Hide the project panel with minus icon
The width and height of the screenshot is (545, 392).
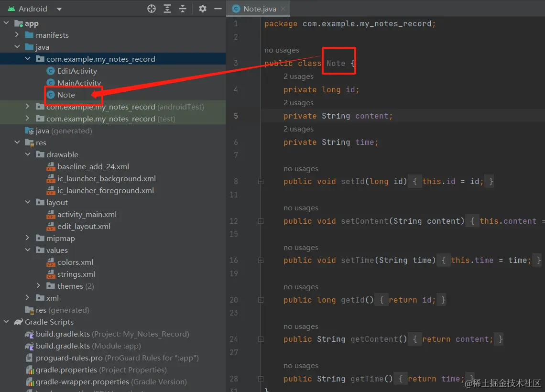218,9
